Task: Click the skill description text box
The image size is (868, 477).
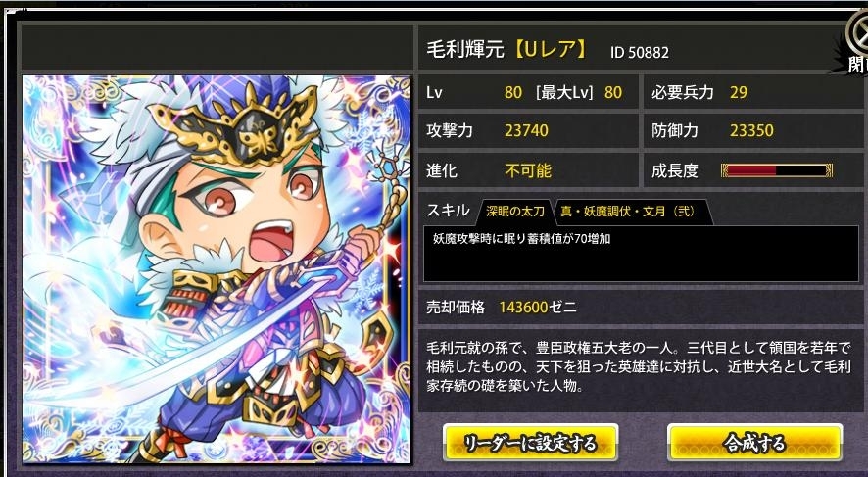Action: pyautogui.click(x=641, y=254)
